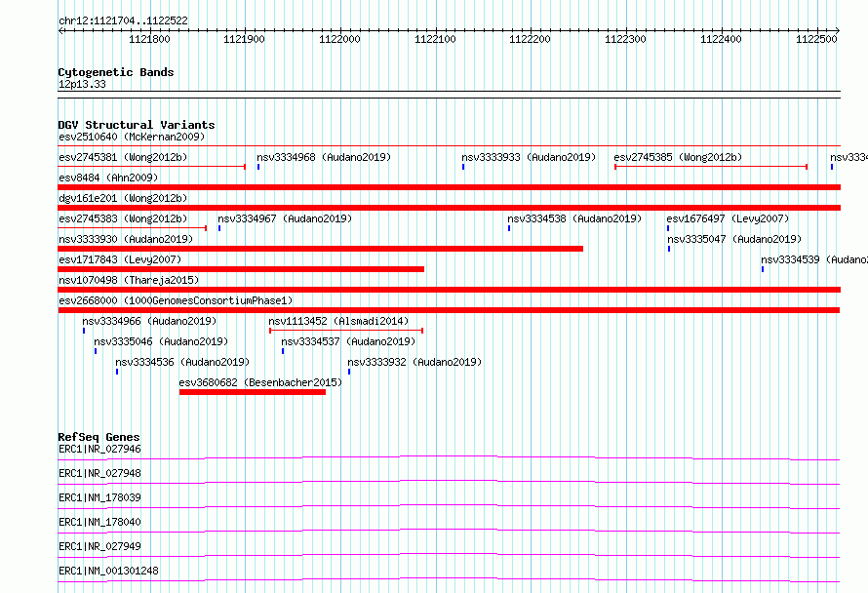The width and height of the screenshot is (868, 593).
Task: Click the esv2745385 thin red span line
Action: (711, 167)
